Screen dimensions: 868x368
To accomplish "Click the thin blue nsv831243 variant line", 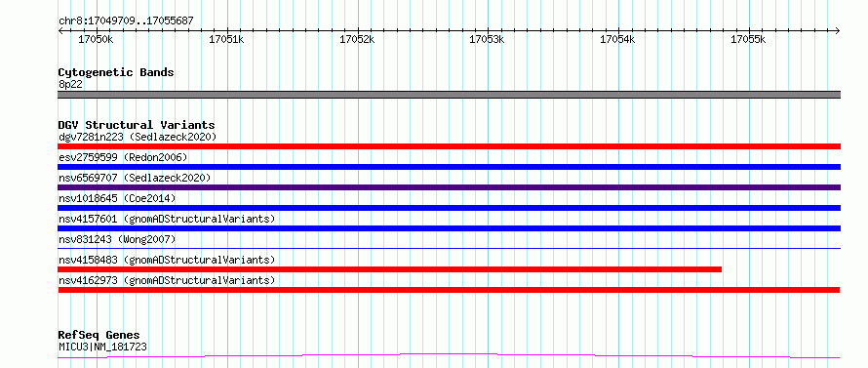I will point(449,248).
